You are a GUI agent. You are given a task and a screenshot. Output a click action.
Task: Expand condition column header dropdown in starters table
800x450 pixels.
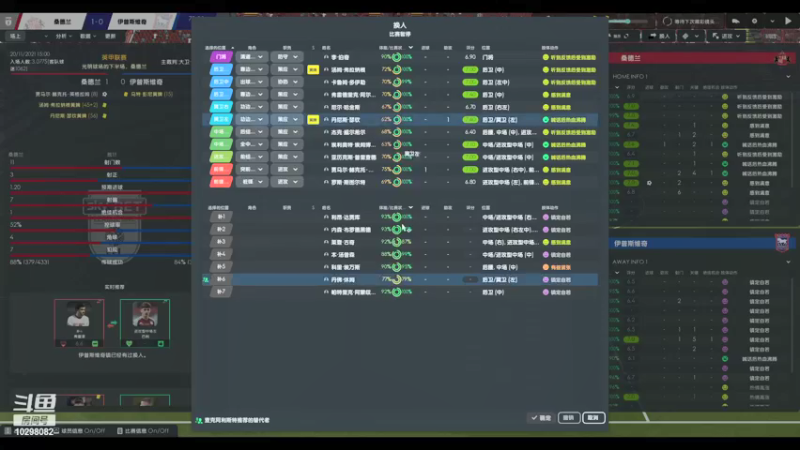click(x=411, y=47)
